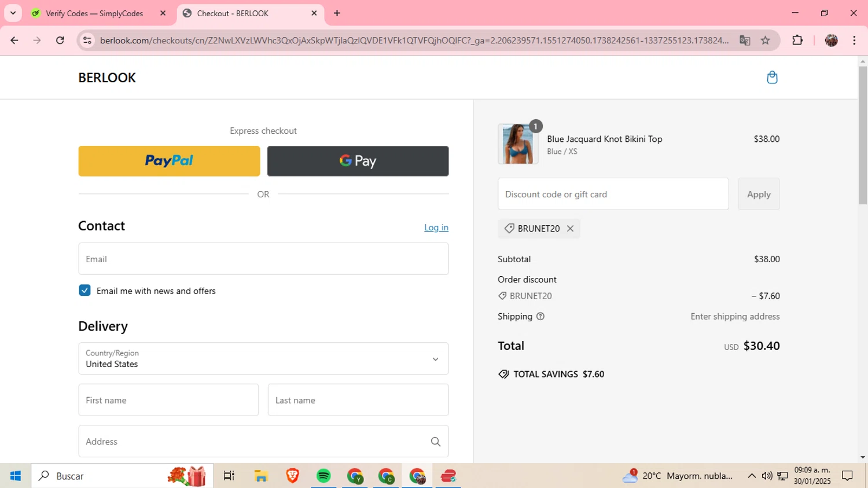Click the Apply discount button
The width and height of the screenshot is (868, 488).
tap(759, 194)
